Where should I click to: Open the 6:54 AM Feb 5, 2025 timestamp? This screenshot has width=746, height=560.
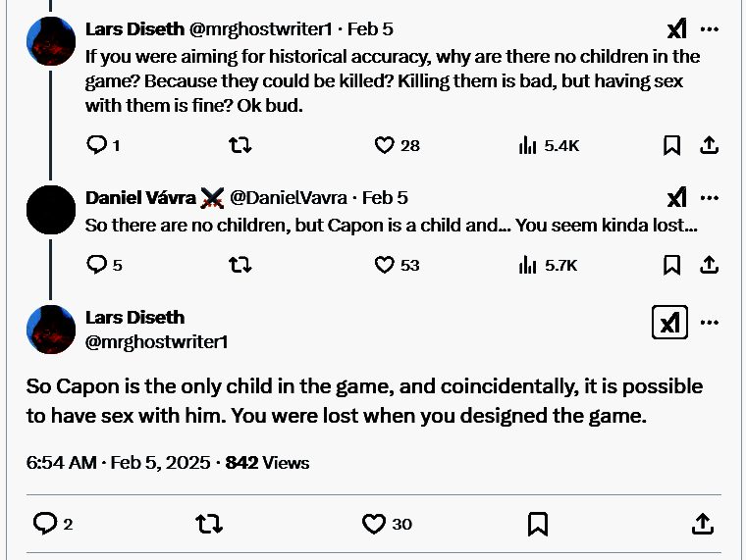119,463
